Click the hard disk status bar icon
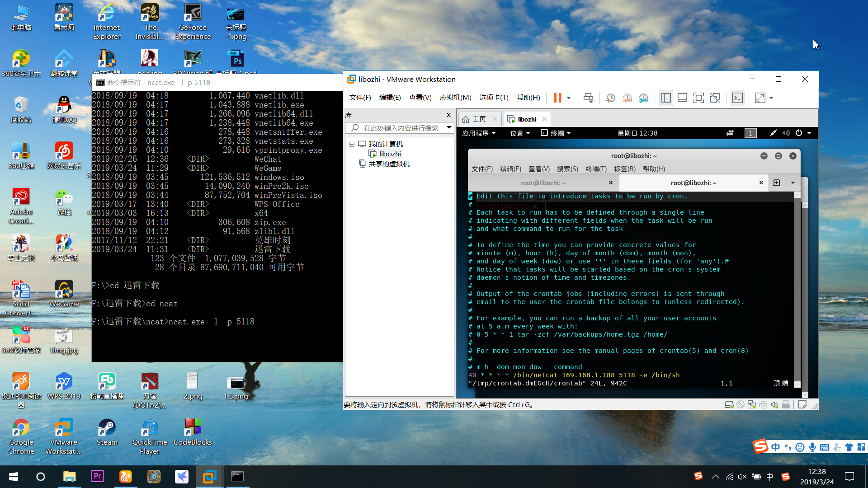The width and height of the screenshot is (868, 488). [x=729, y=405]
